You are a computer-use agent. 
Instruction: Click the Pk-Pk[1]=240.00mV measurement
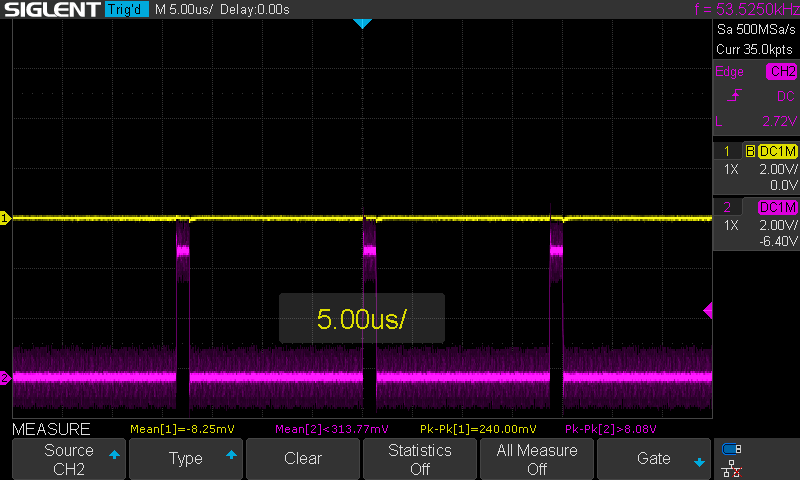coord(478,429)
